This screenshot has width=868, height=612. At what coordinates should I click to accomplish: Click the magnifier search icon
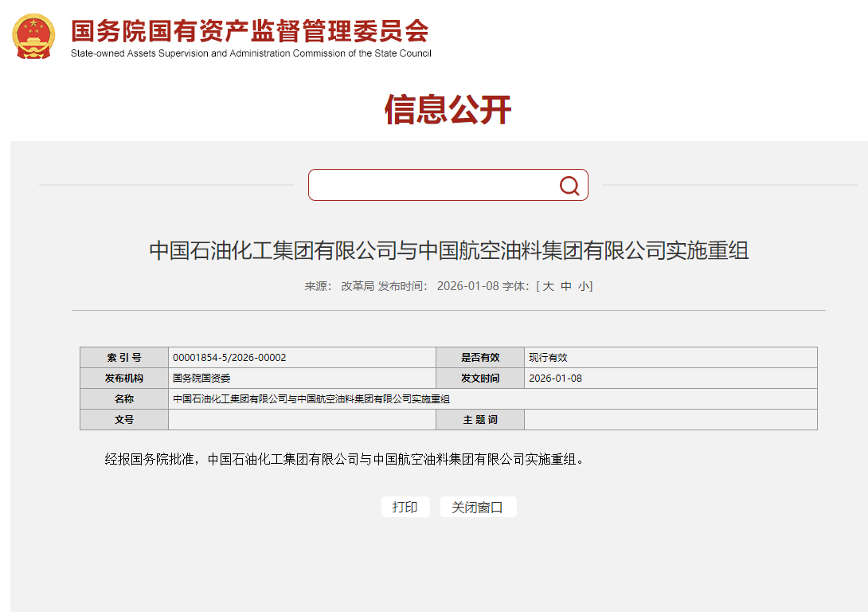point(569,186)
